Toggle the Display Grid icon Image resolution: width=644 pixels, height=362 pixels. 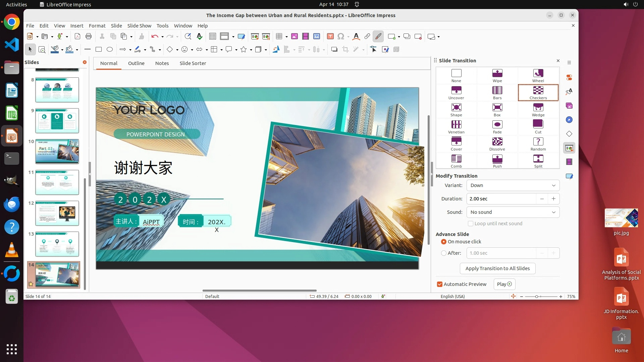point(213,37)
